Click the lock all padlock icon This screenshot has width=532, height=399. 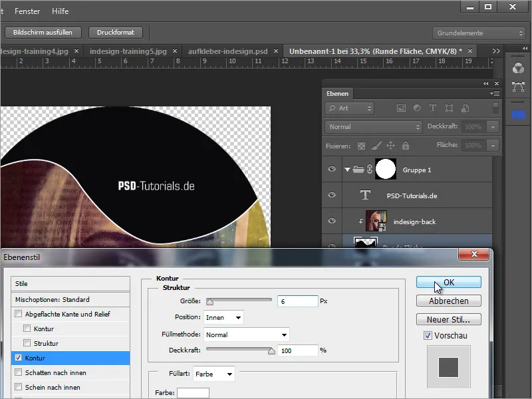tap(406, 145)
